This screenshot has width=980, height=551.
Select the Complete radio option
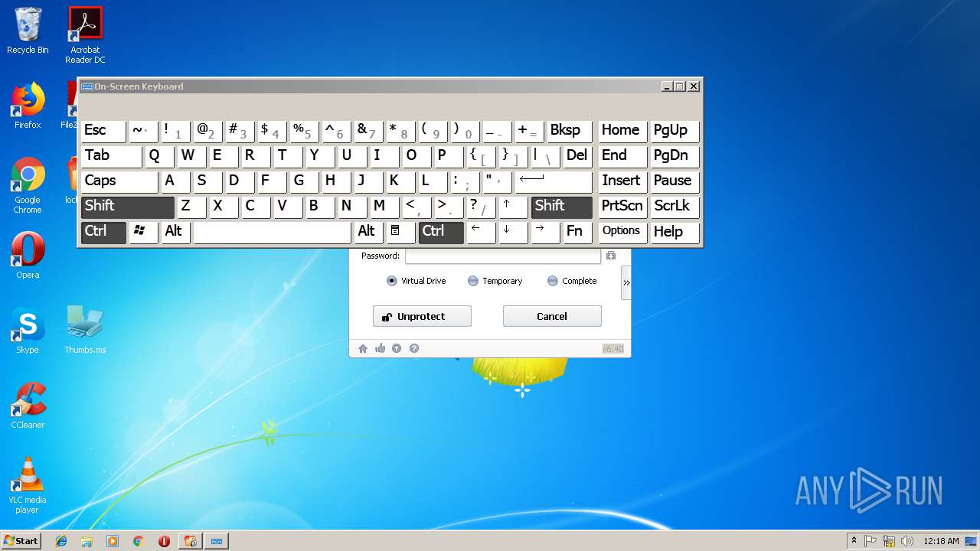tap(572, 281)
